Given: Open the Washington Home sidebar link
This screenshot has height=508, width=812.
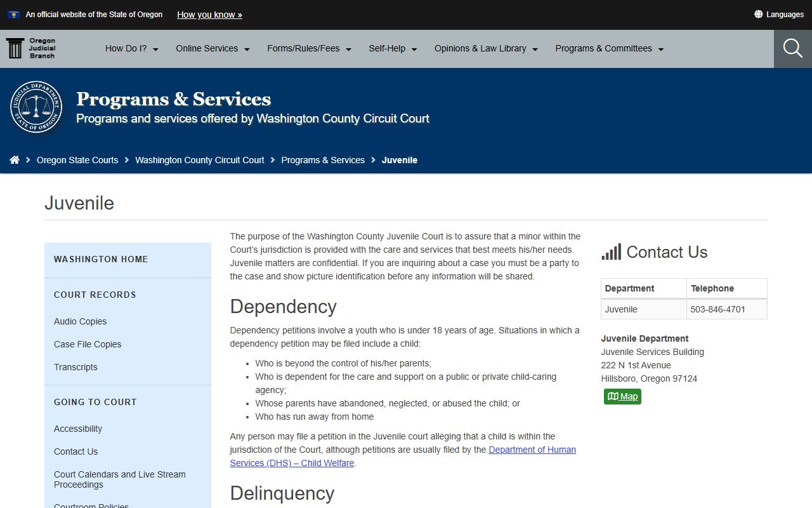Looking at the screenshot, I should (101, 259).
